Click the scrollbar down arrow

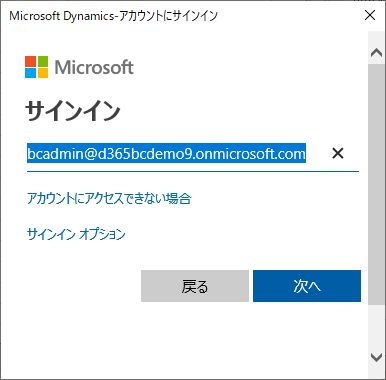pos(377,357)
